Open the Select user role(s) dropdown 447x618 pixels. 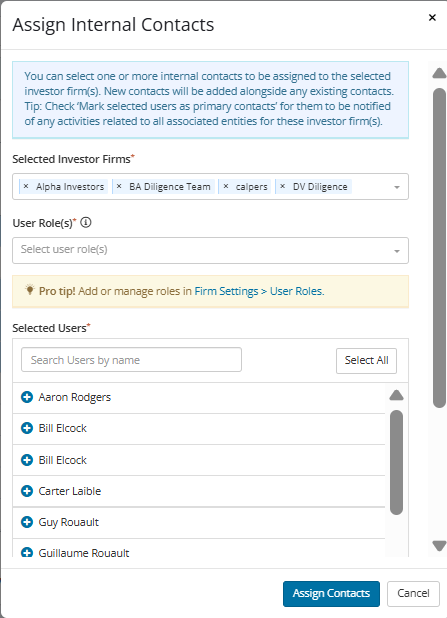point(210,250)
